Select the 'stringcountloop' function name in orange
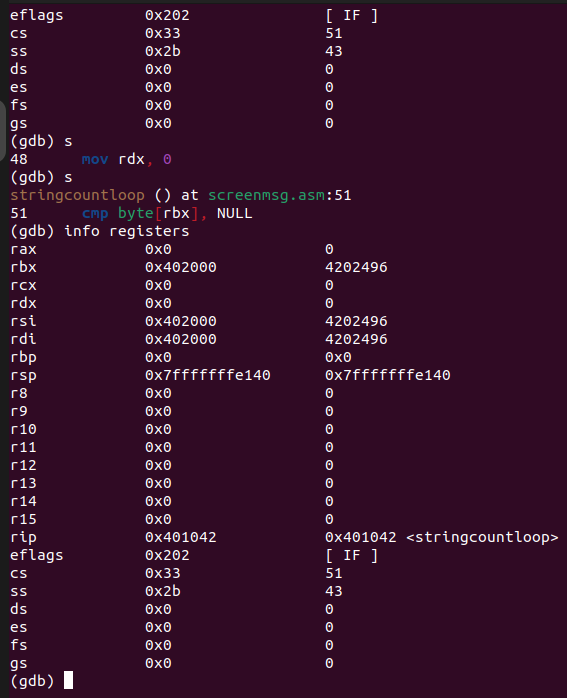The width and height of the screenshot is (567, 698). pyautogui.click(x=77, y=195)
